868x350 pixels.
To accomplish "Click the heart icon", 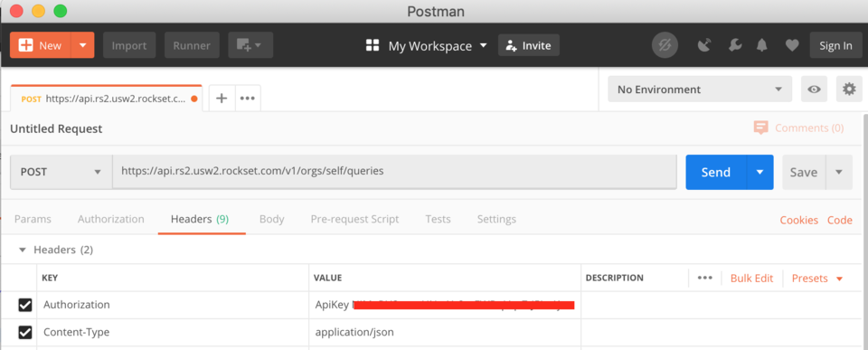I will (792, 45).
